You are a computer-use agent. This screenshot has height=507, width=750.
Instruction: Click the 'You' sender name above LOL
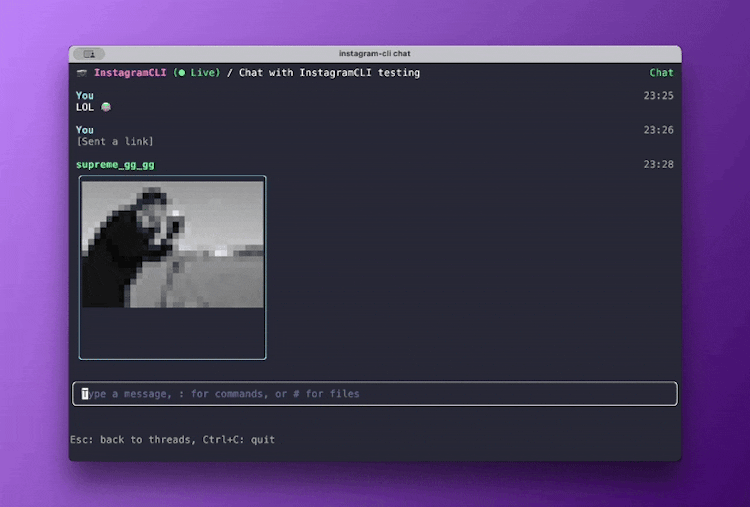pyautogui.click(x=85, y=96)
